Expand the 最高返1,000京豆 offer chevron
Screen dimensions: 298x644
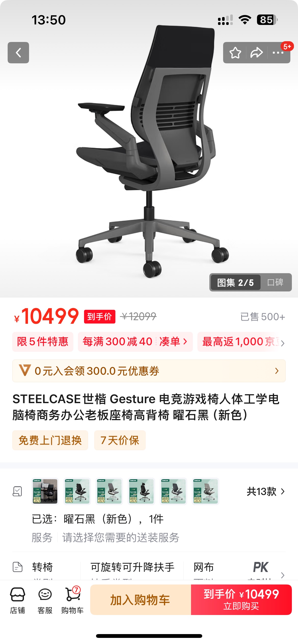[282, 343]
